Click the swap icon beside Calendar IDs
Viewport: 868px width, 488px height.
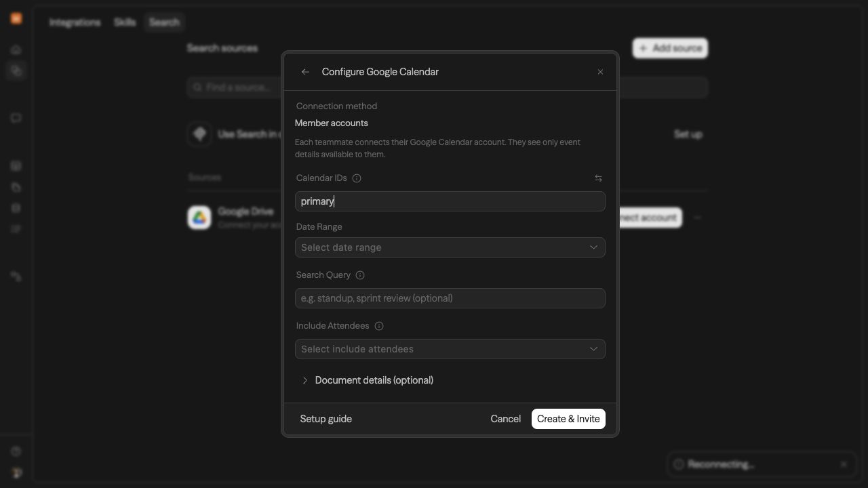[x=598, y=178]
